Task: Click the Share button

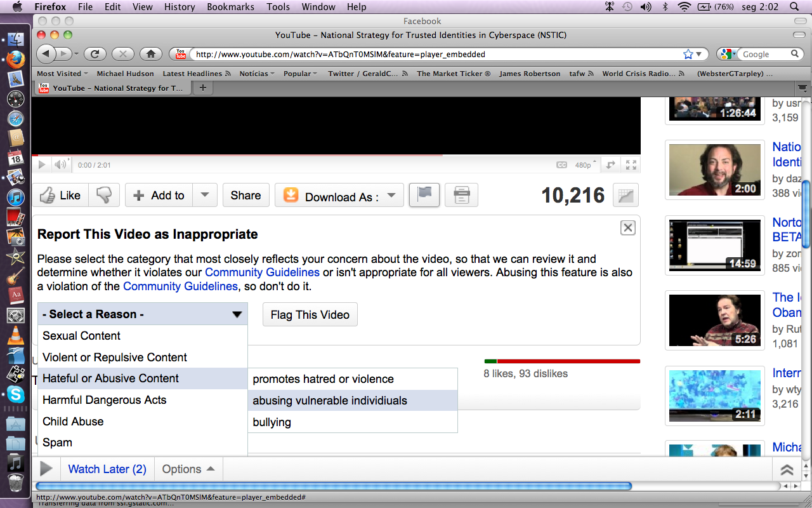Action: click(x=246, y=196)
